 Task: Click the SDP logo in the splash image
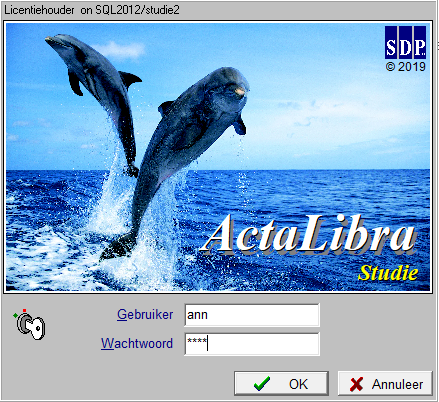pyautogui.click(x=405, y=42)
